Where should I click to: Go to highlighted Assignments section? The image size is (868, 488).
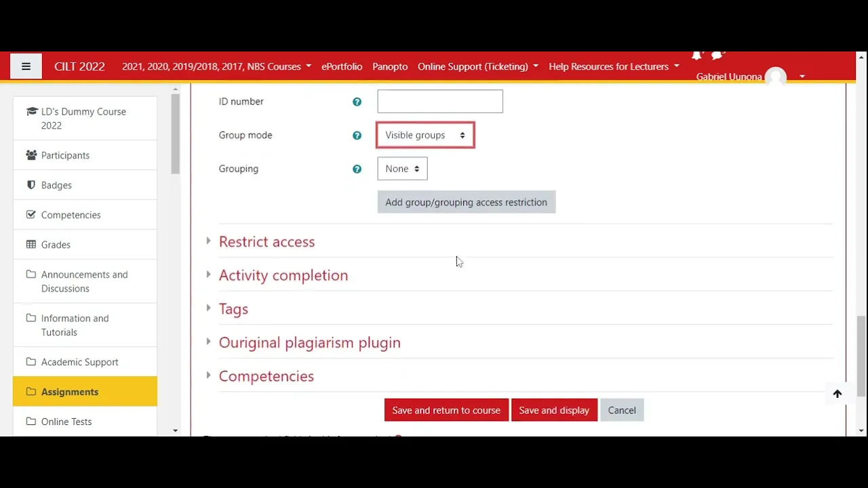[x=85, y=392]
